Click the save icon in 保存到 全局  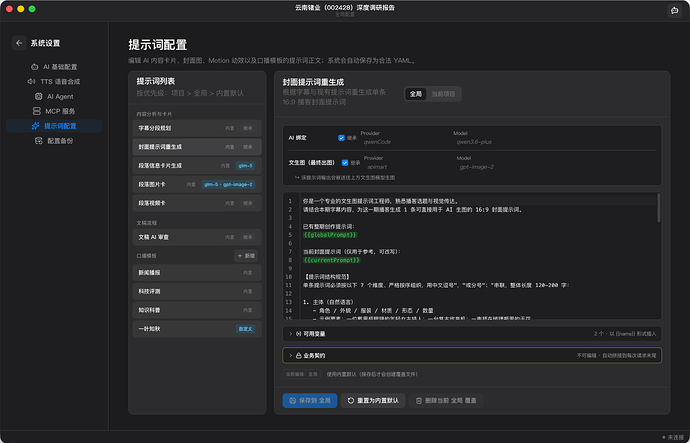click(293, 401)
